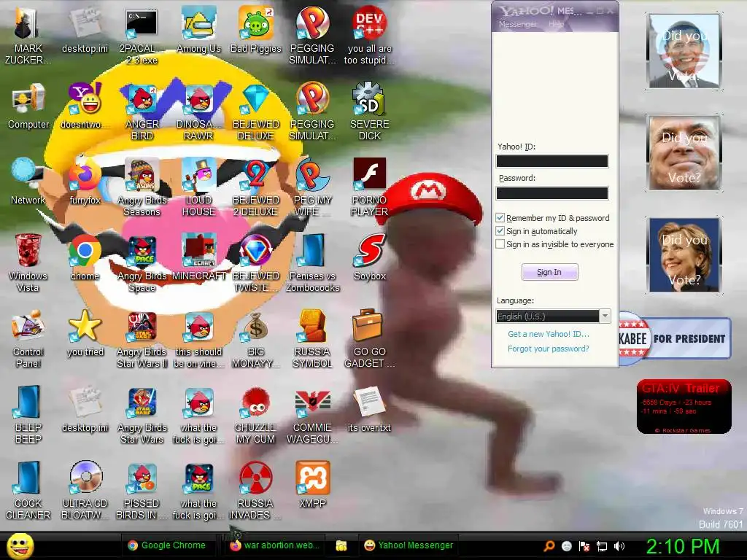Screen dimensions: 747x560
Task: Open the LOUD HOUSE shortcut
Action: click(198, 187)
